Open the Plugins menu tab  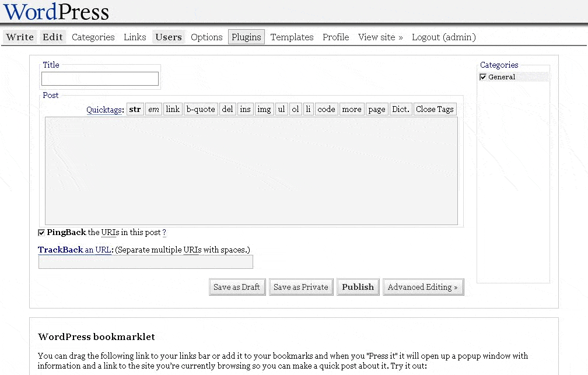click(246, 37)
